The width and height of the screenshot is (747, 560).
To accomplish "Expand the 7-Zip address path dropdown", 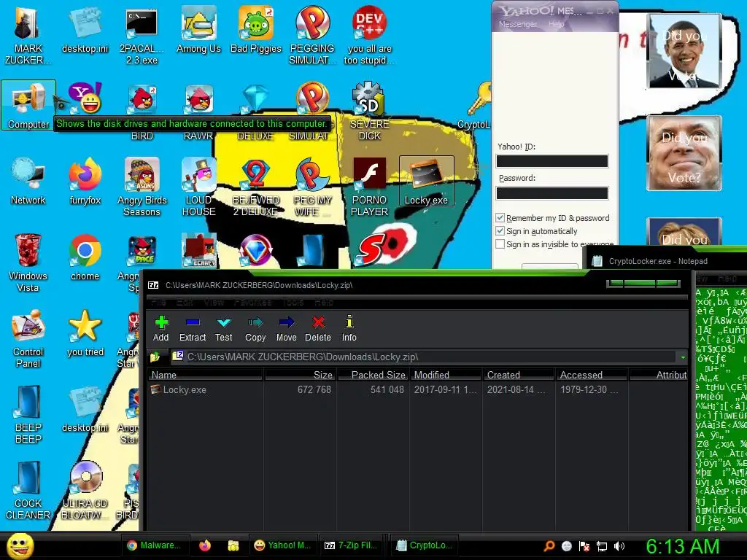I will click(x=683, y=357).
